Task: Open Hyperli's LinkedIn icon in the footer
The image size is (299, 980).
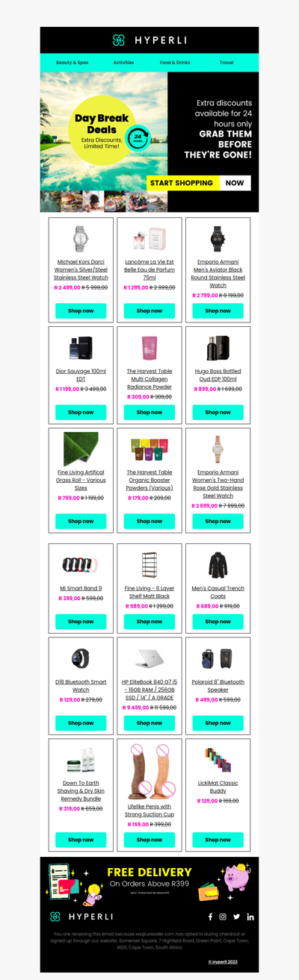Action: click(250, 917)
